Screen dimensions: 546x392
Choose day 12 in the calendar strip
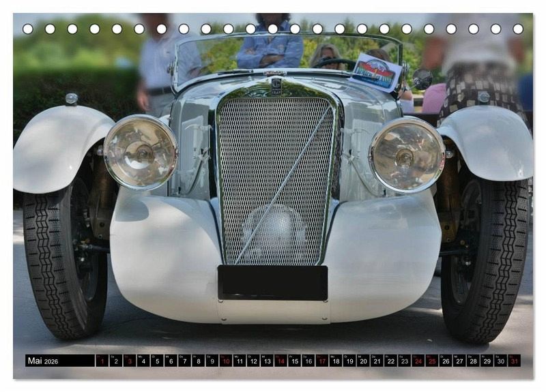[x=253, y=361]
